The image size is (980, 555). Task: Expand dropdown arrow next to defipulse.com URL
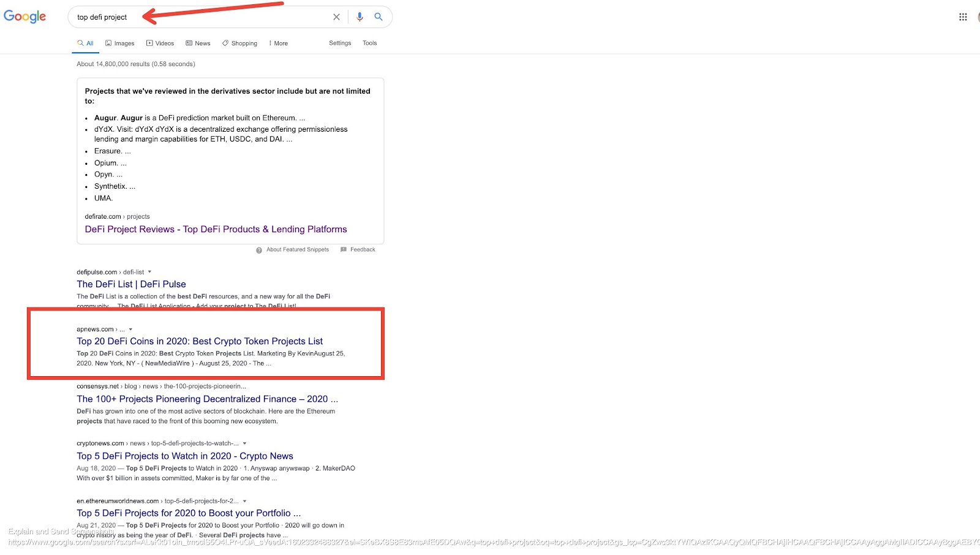(149, 272)
